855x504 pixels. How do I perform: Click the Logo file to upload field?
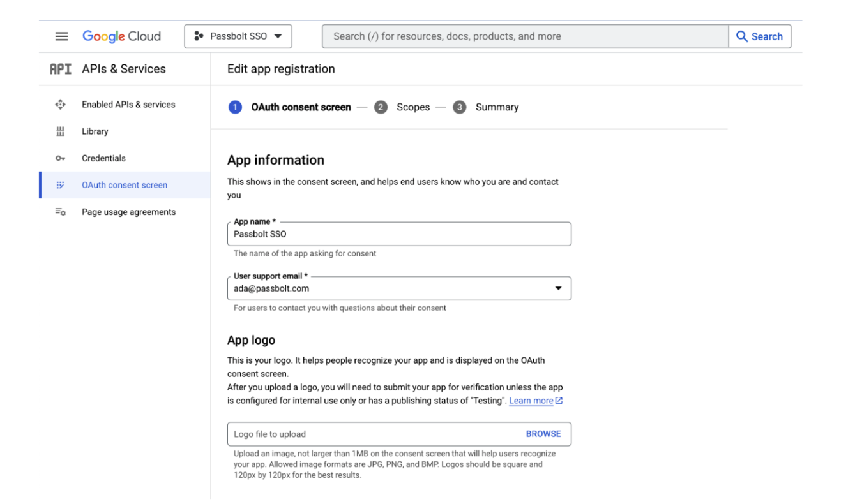(x=399, y=434)
